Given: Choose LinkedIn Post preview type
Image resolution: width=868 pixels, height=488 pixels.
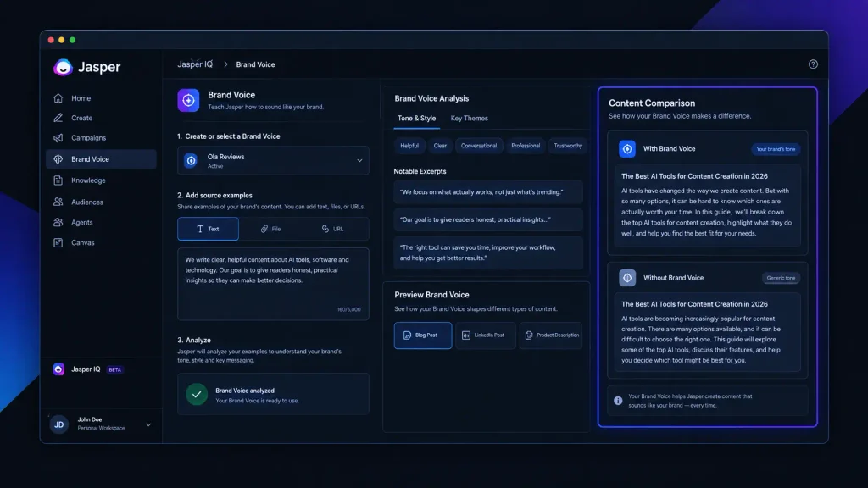Looking at the screenshot, I should click(485, 335).
